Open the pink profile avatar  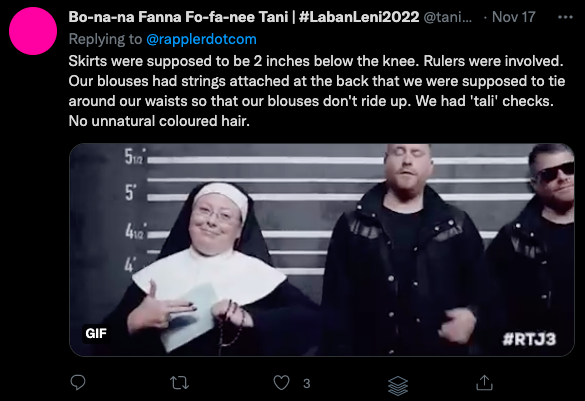(x=33, y=31)
